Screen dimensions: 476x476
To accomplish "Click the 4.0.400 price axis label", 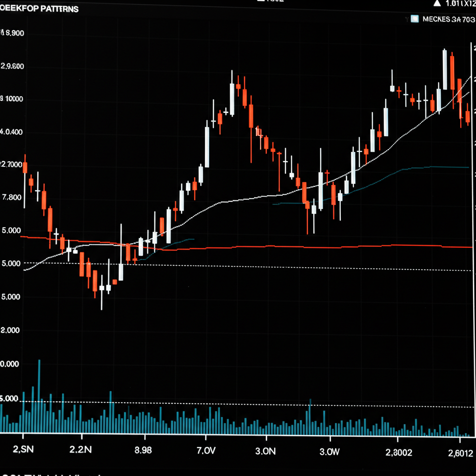I will [x=11, y=132].
